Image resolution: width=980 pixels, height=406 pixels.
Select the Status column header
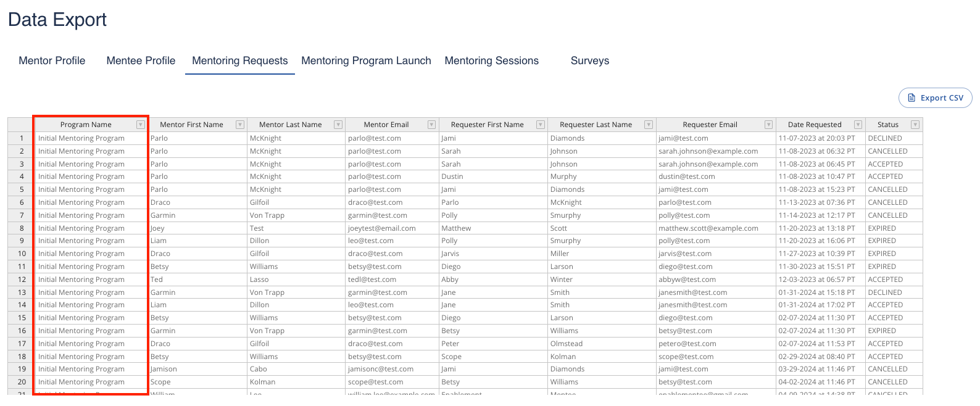[887, 125]
